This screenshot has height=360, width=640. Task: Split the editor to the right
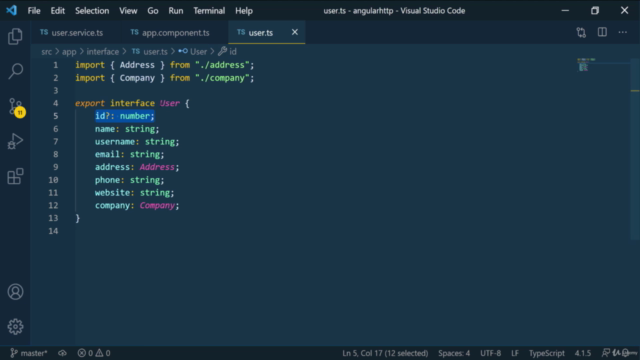tap(602, 32)
